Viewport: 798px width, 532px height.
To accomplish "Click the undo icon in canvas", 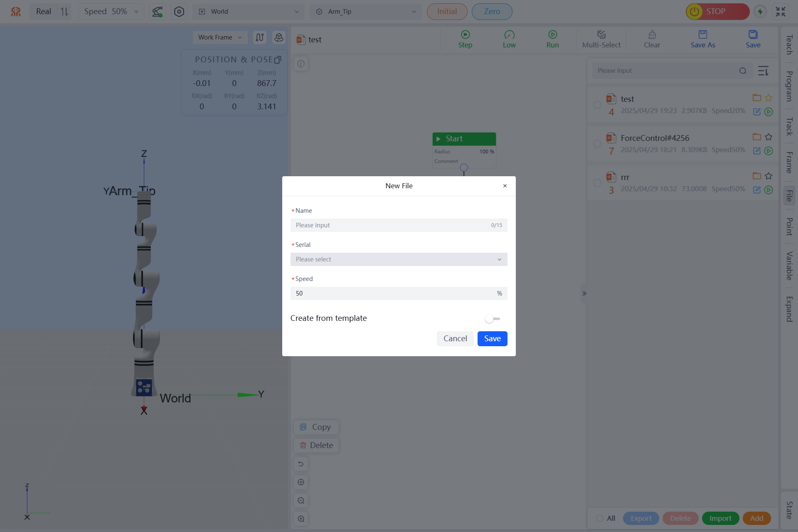I will point(301,464).
